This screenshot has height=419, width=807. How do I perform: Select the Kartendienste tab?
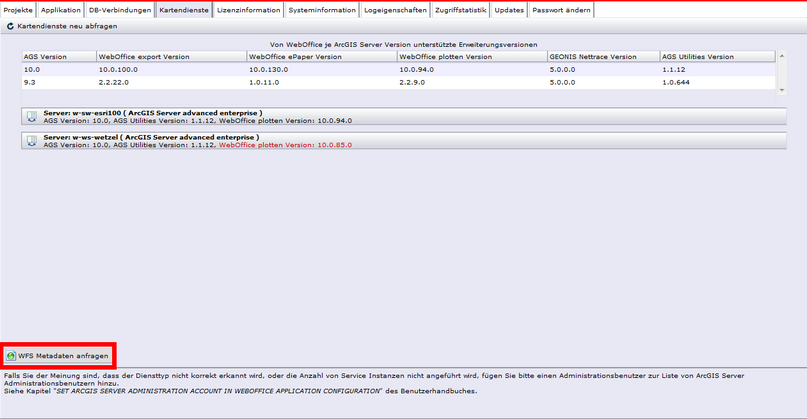(x=184, y=10)
